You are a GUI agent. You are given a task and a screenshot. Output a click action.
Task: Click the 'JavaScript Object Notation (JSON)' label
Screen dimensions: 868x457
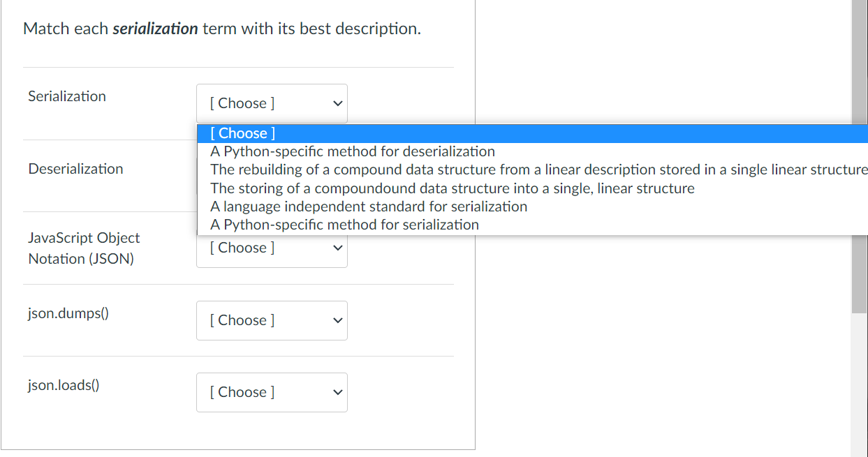tap(84, 248)
